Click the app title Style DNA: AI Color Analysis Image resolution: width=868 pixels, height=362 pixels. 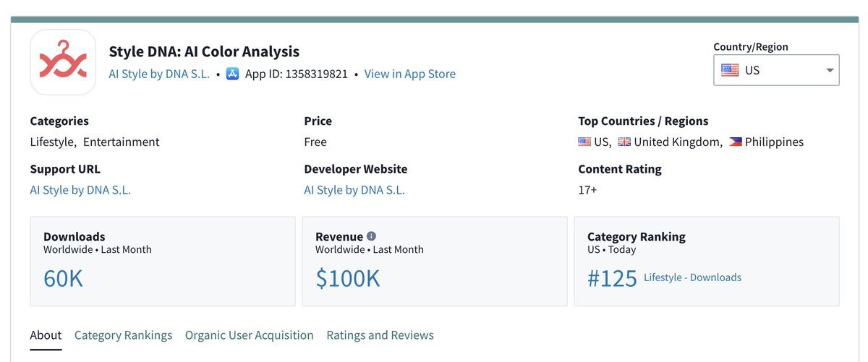click(x=204, y=51)
